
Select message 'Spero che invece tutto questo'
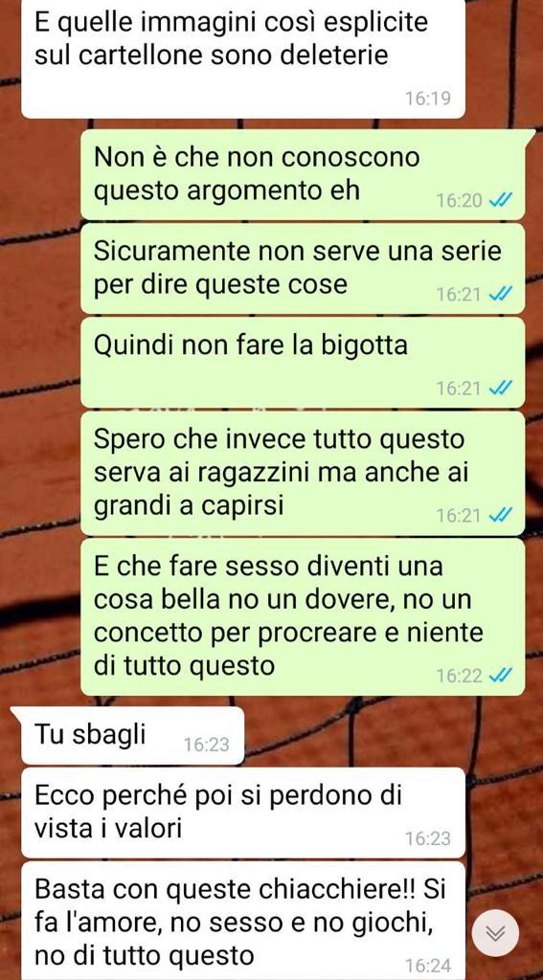[x=303, y=473]
